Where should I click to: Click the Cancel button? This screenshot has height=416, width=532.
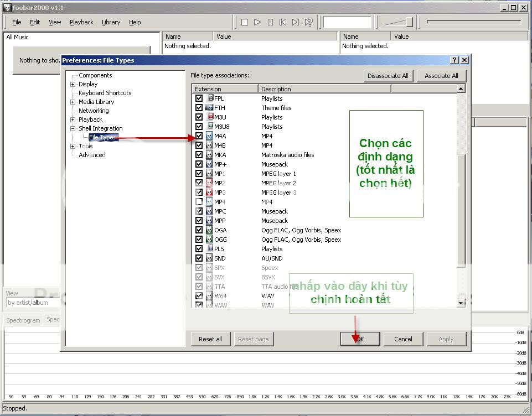point(403,339)
